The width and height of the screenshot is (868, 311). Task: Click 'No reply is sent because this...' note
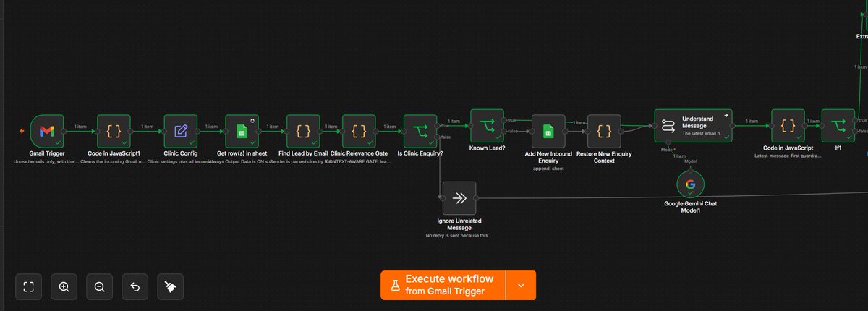click(x=459, y=236)
